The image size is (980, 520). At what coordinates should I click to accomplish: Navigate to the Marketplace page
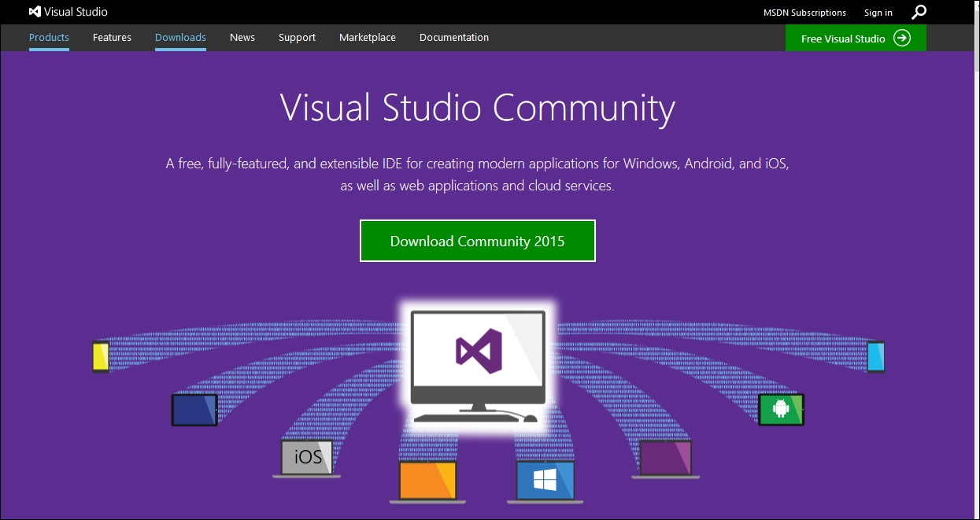click(367, 37)
